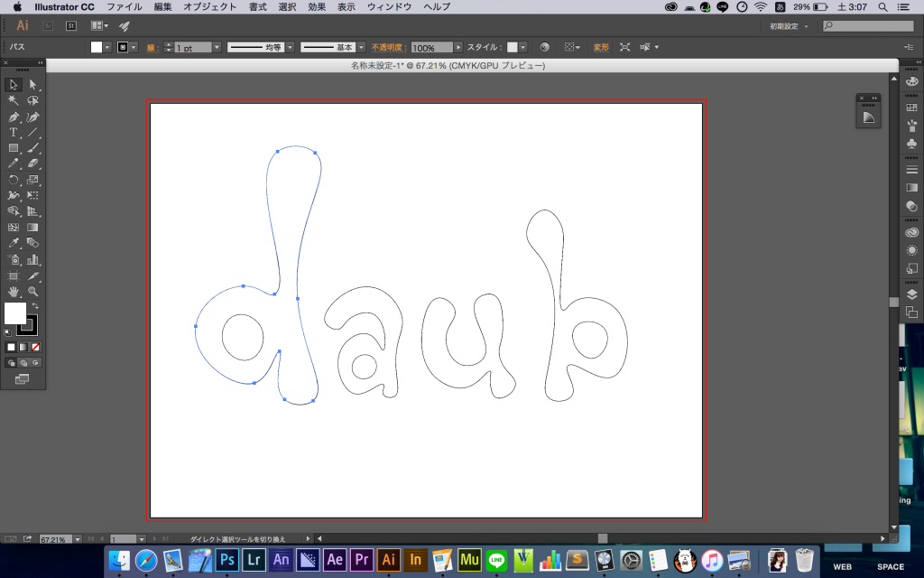924x578 pixels.
Task: Activate the Zoom magnifier tool
Action: pos(33,292)
